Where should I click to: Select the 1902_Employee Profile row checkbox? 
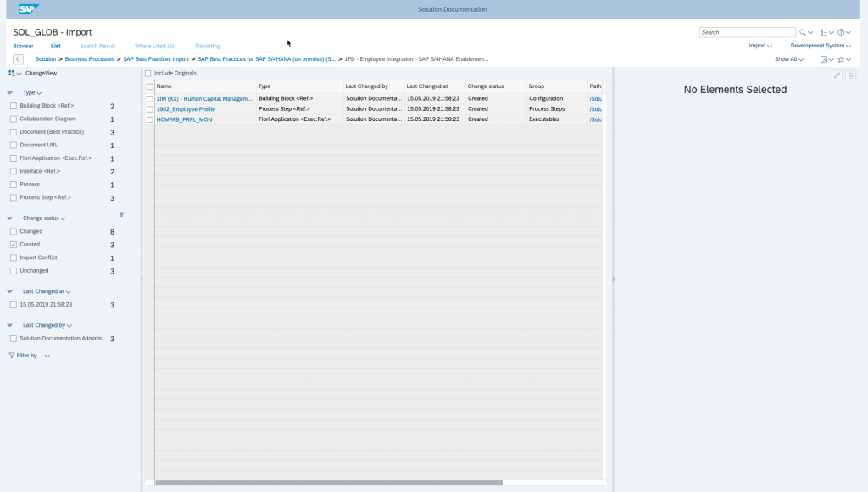pos(149,109)
